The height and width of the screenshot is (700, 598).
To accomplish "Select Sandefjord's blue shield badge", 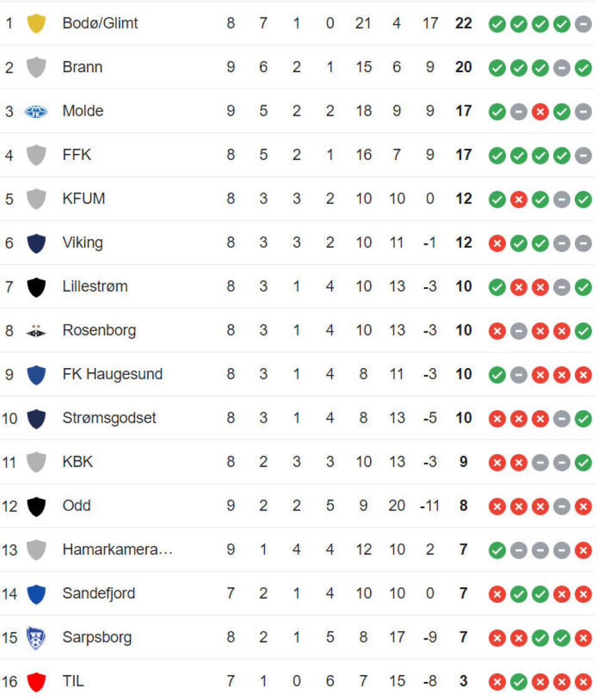I will coord(36,594).
